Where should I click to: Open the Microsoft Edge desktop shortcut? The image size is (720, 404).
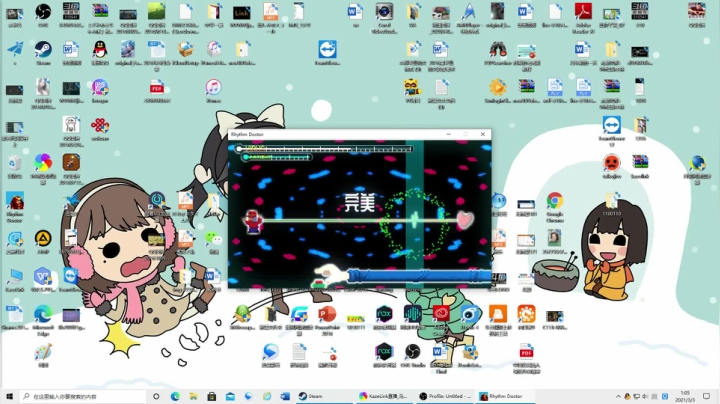point(43,314)
